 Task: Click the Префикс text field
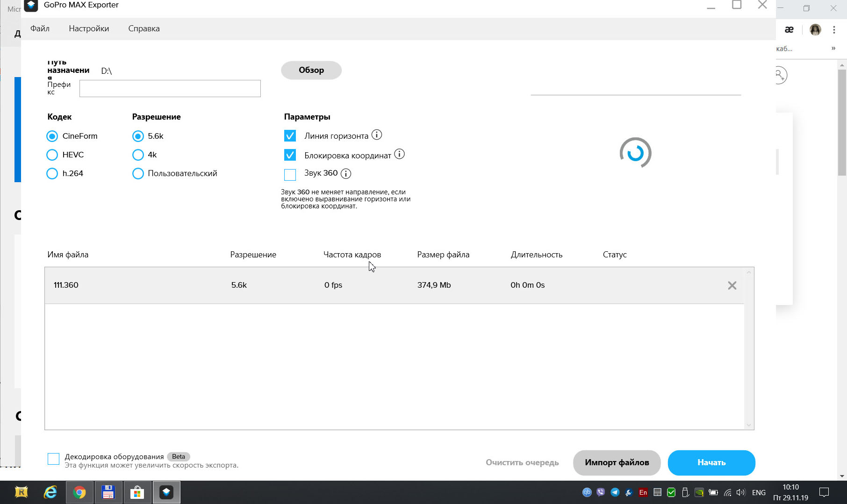[x=170, y=88]
